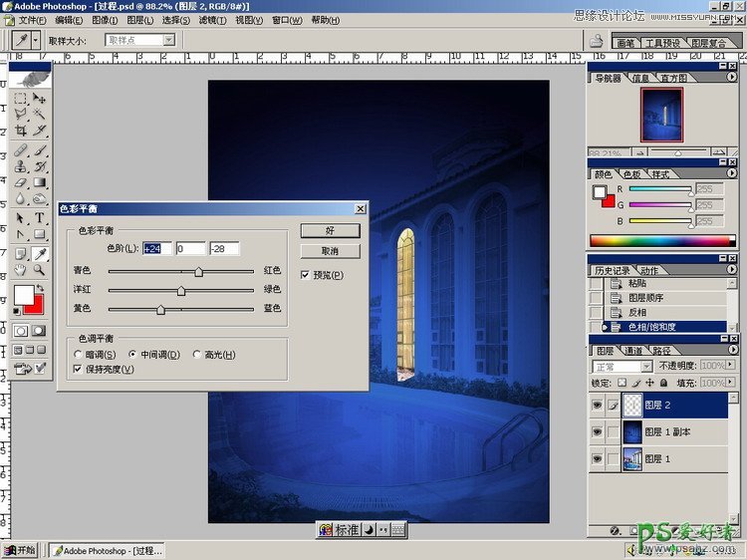The height and width of the screenshot is (560, 747).
Task: Select the Magic Wand tool
Action: coord(40,115)
